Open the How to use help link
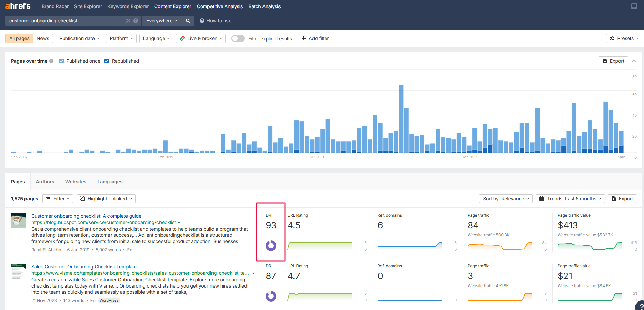This screenshot has height=310, width=644. coord(215,21)
